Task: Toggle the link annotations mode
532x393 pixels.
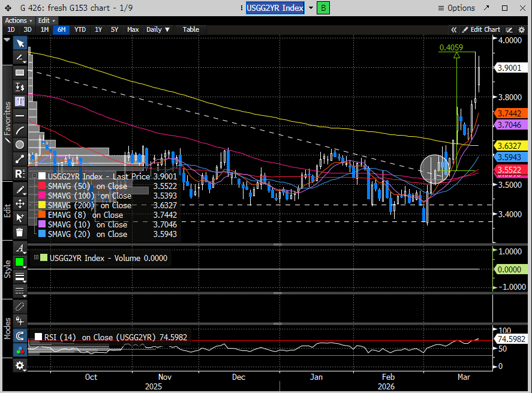Action: [20, 307]
